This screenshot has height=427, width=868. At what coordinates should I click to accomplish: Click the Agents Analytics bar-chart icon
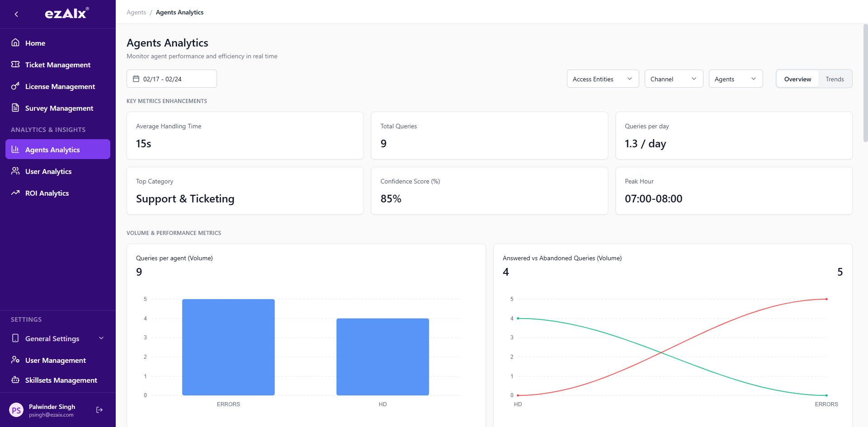[15, 149]
